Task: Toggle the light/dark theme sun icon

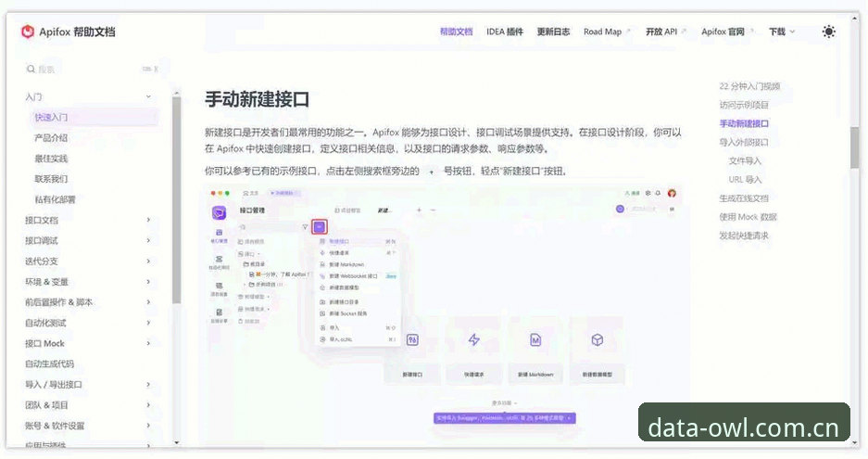Action: 828,32
